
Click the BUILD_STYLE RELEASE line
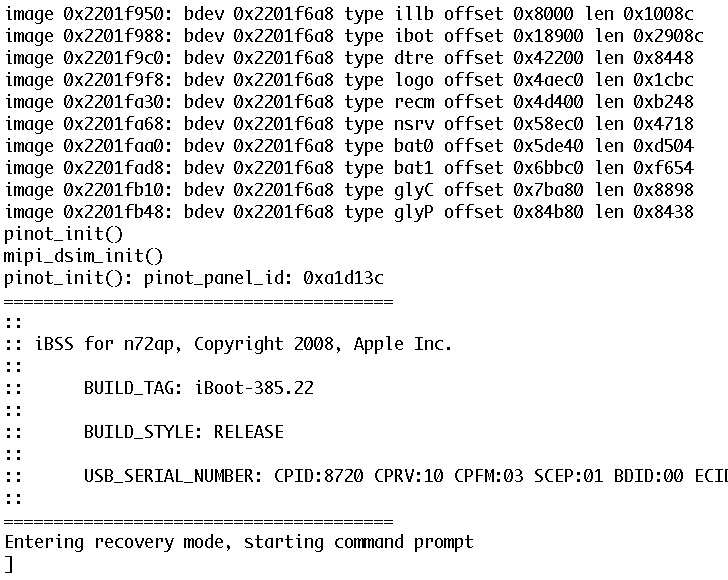coord(183,432)
